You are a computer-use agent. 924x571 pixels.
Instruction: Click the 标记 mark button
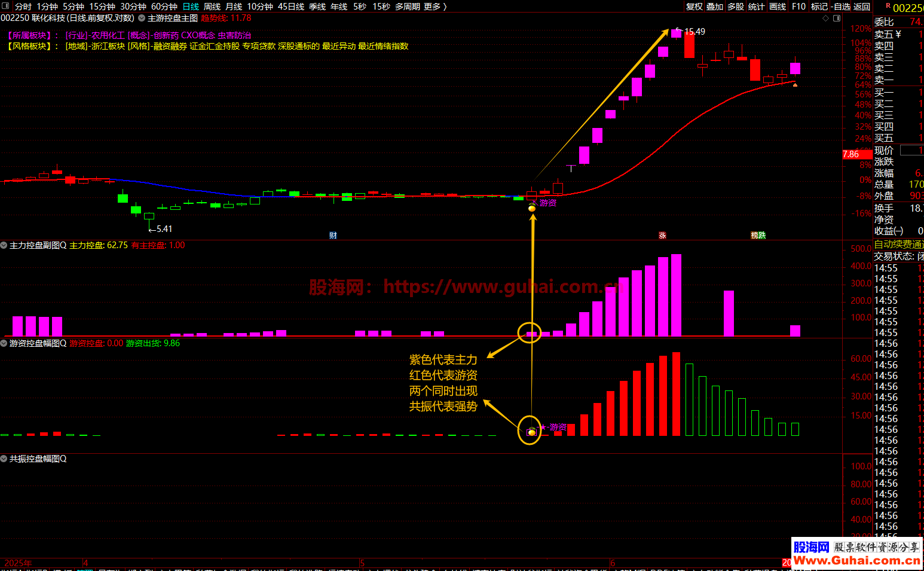tap(819, 7)
